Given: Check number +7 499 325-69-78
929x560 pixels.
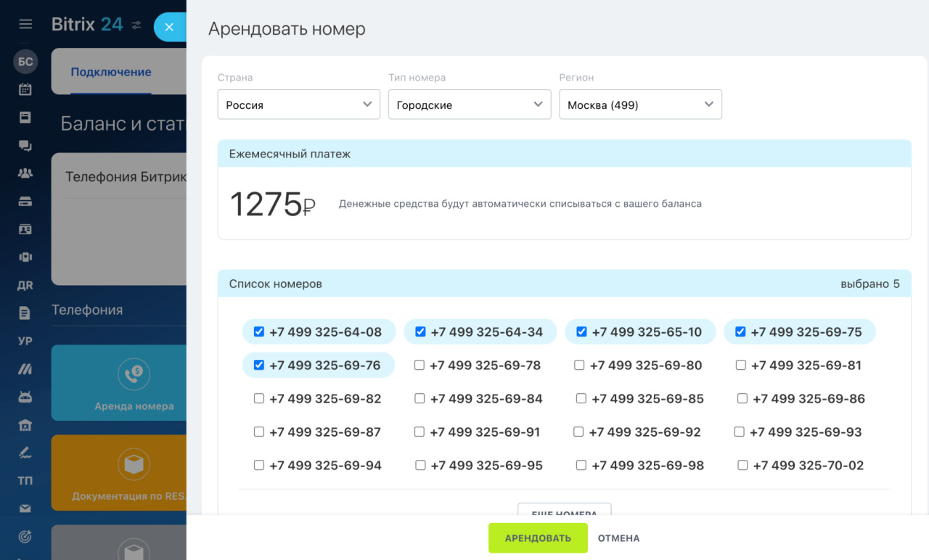Looking at the screenshot, I should 420,365.
